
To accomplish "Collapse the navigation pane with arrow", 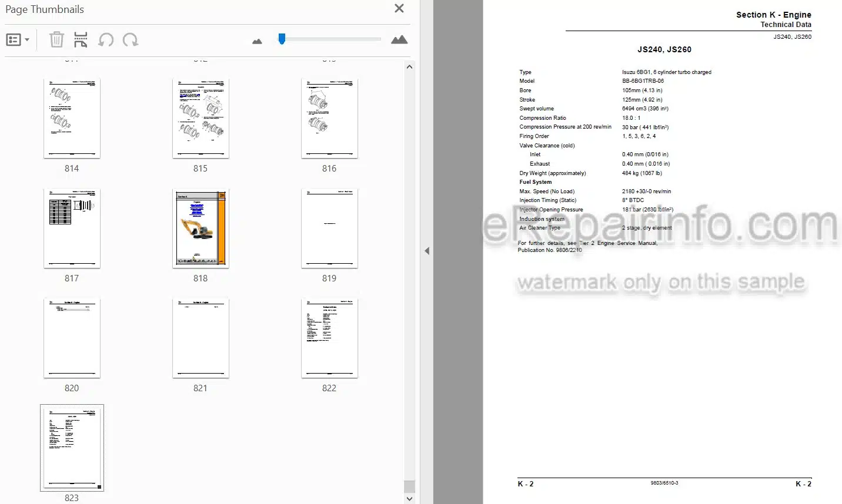I will 427,251.
